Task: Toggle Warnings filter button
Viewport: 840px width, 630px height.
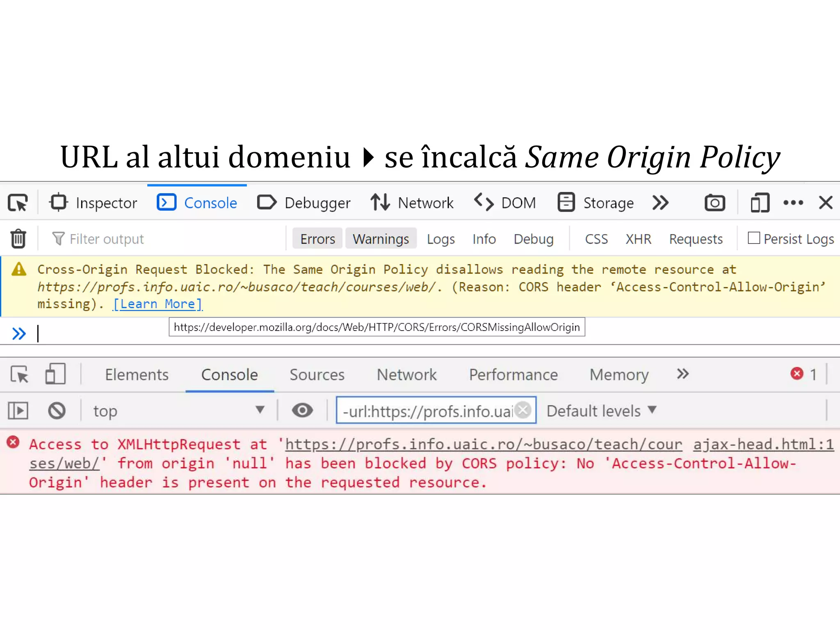Action: tap(381, 239)
